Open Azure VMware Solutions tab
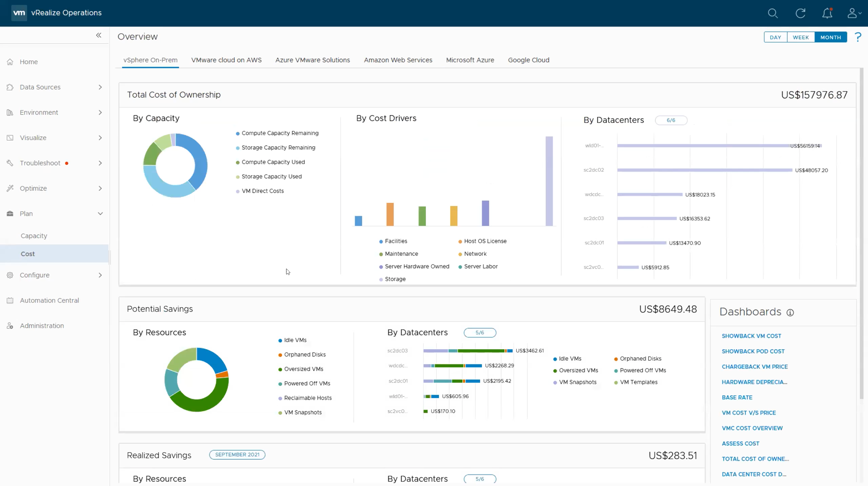 pos(313,60)
